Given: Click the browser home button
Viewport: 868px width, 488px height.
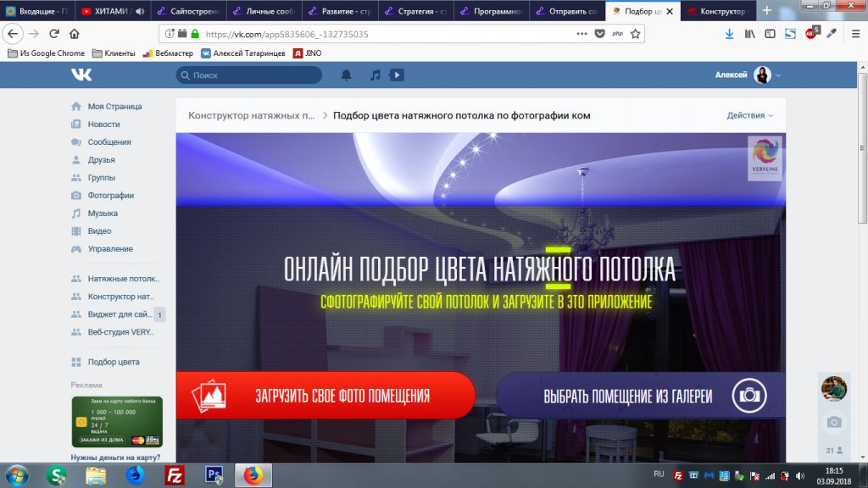Looking at the screenshot, I should coord(75,34).
